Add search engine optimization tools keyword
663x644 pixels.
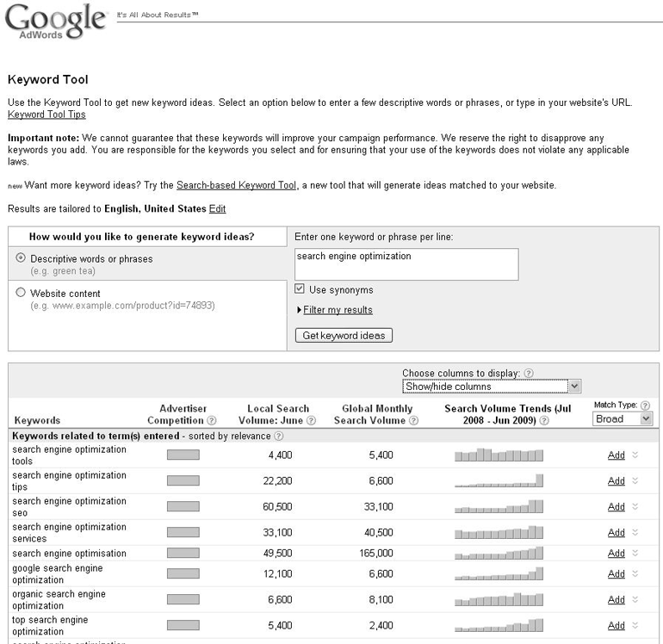point(616,455)
